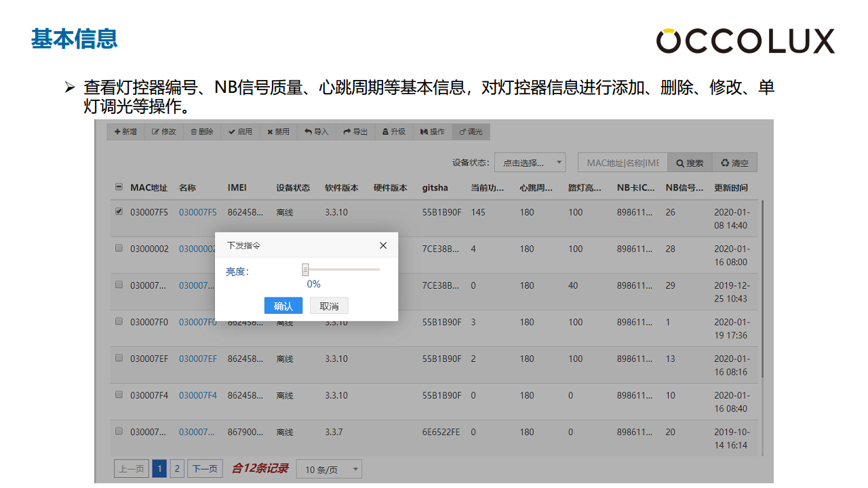Sort by the MAC地址 column header
The image size is (868, 488).
pyautogui.click(x=149, y=188)
